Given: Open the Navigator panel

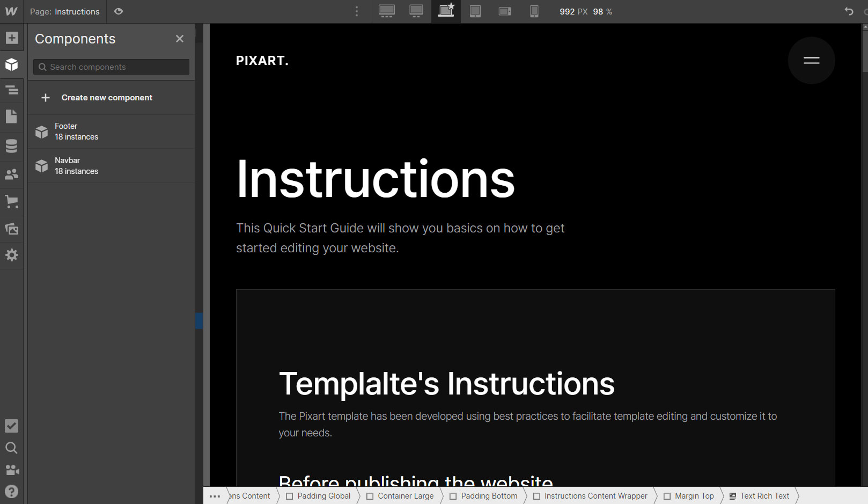Looking at the screenshot, I should [12, 90].
